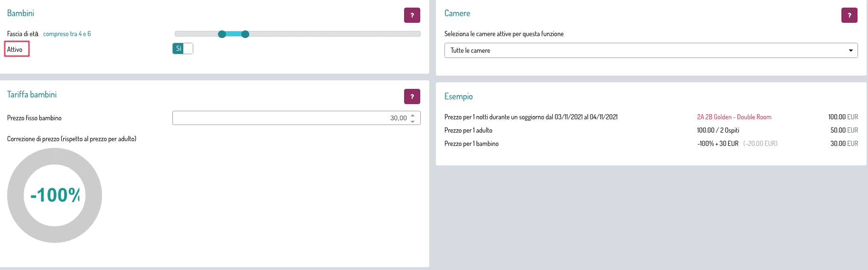The image size is (868, 270).
Task: Click the dropdown arrow in the camere selector
Action: point(851,50)
